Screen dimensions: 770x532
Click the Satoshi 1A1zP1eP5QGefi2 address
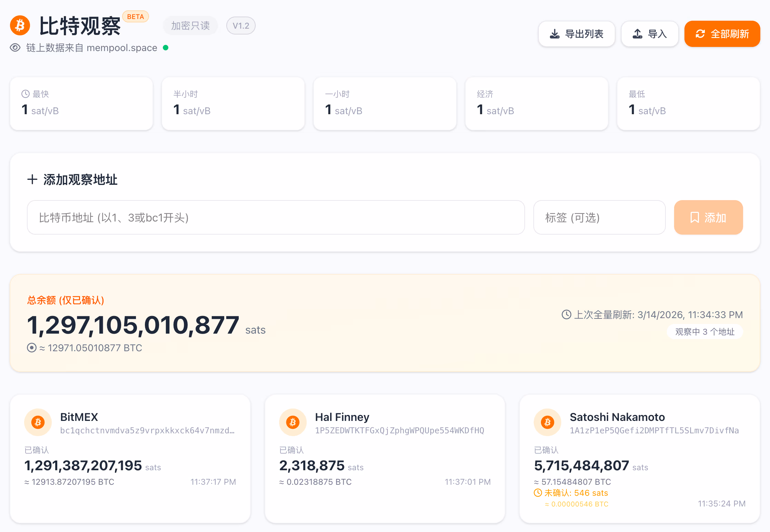[654, 431]
